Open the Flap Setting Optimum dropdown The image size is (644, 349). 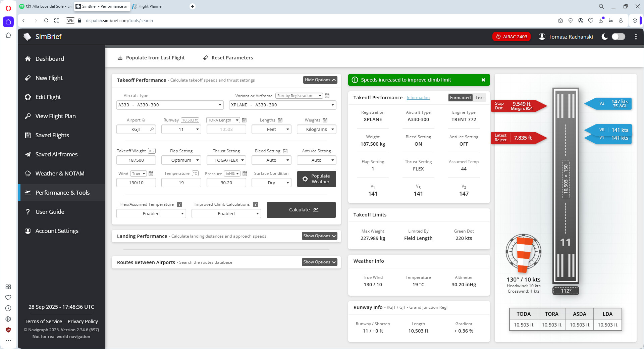tap(181, 160)
